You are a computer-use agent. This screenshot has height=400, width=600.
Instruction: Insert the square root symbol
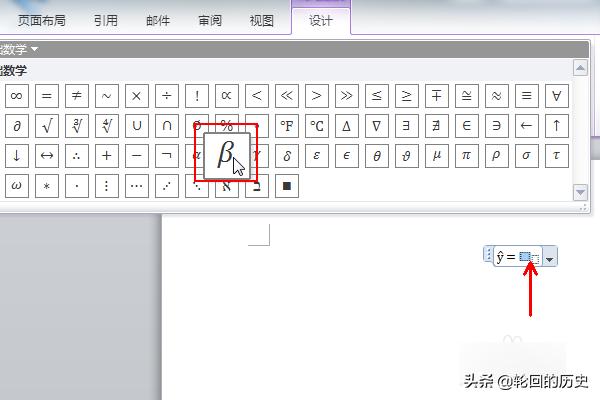tap(47, 126)
